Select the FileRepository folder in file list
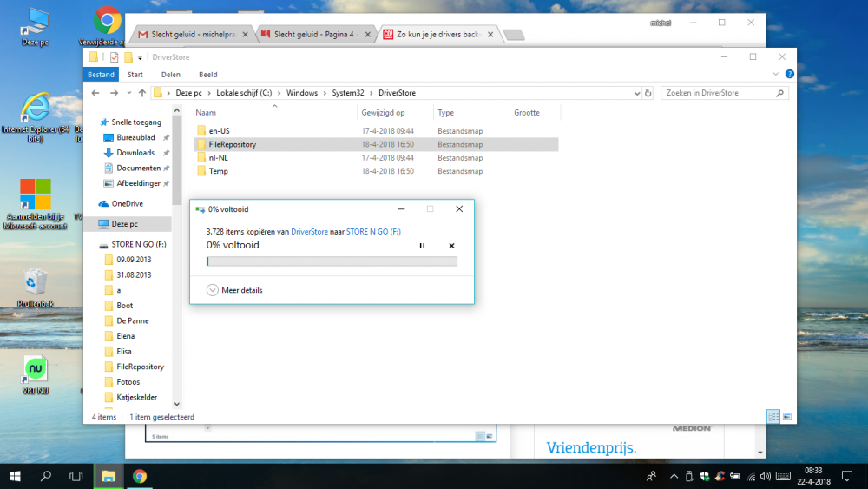 pos(232,144)
